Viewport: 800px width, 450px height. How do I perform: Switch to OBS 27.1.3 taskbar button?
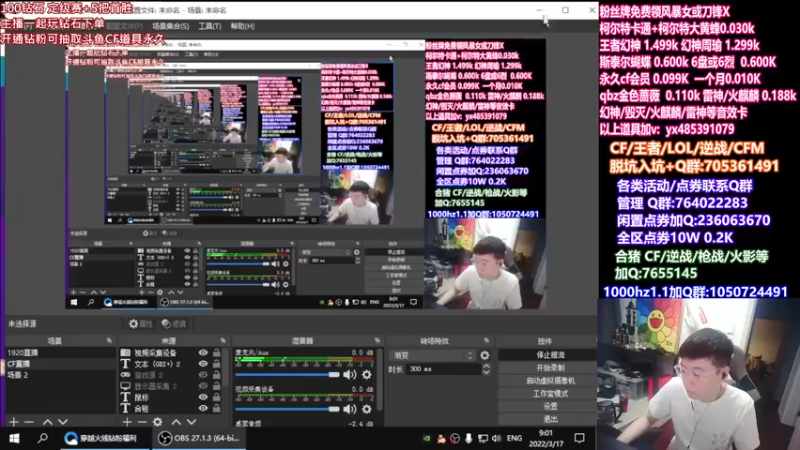198,438
